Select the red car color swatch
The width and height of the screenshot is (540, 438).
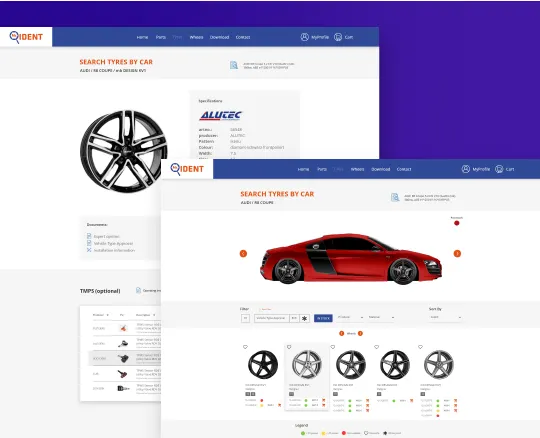click(x=457, y=223)
